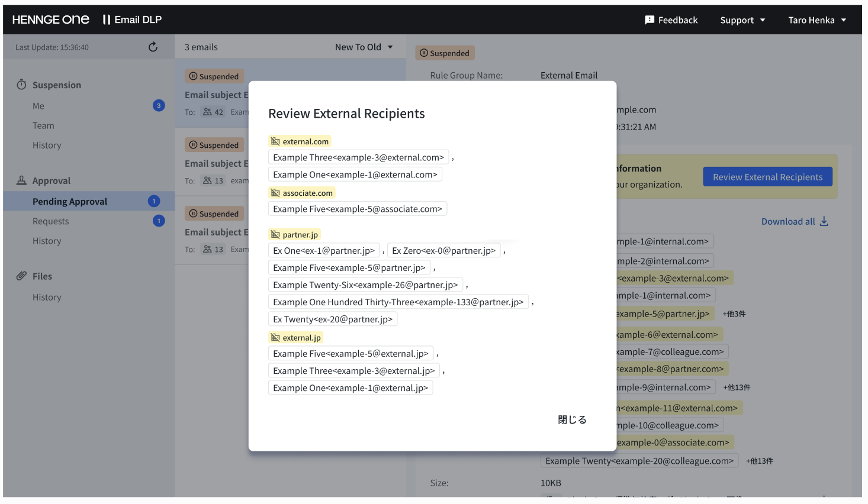
Task: Click the refresh icon beside Last Update
Action: pos(153,47)
